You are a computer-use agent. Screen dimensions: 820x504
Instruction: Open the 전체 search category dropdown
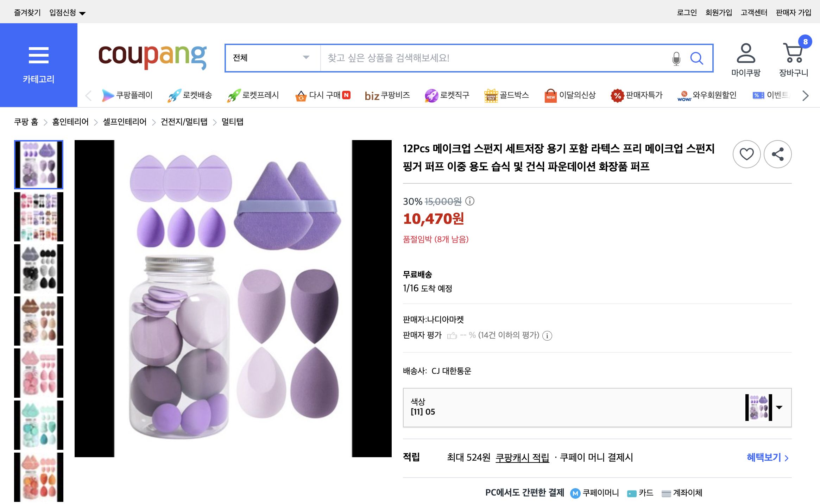[x=271, y=58]
